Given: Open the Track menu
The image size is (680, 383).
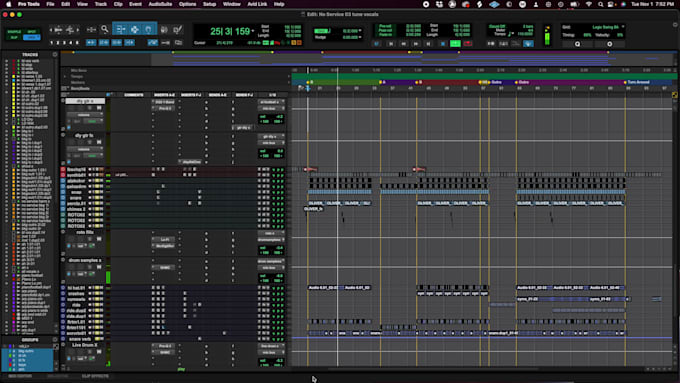Looking at the screenshot, I should coord(101,4).
